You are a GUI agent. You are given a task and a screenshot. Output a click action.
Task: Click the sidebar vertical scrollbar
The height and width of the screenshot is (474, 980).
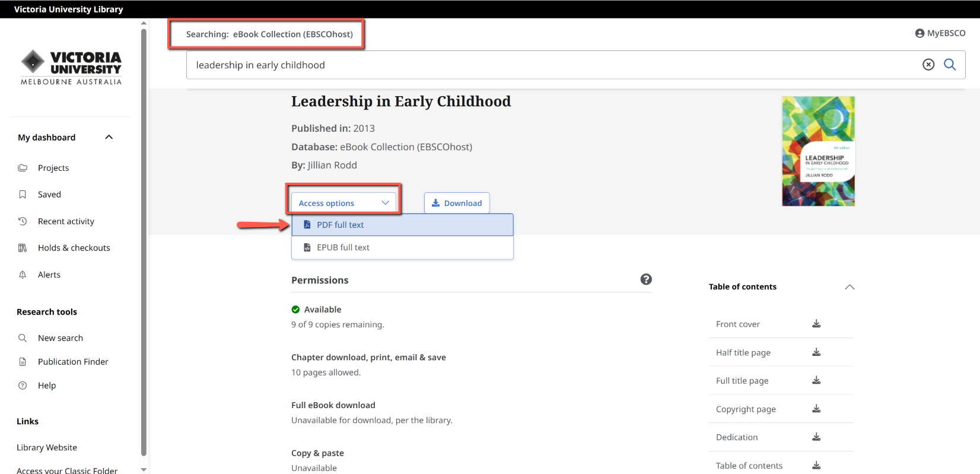point(144,242)
